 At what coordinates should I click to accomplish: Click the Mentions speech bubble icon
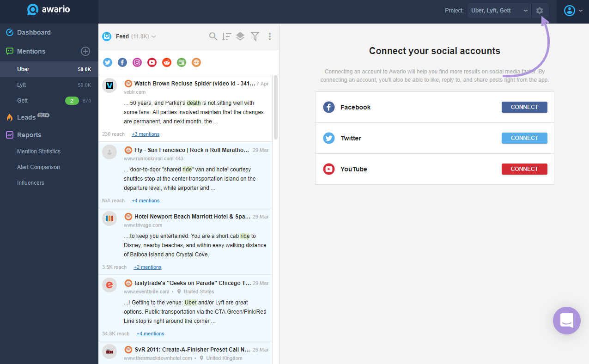click(9, 51)
